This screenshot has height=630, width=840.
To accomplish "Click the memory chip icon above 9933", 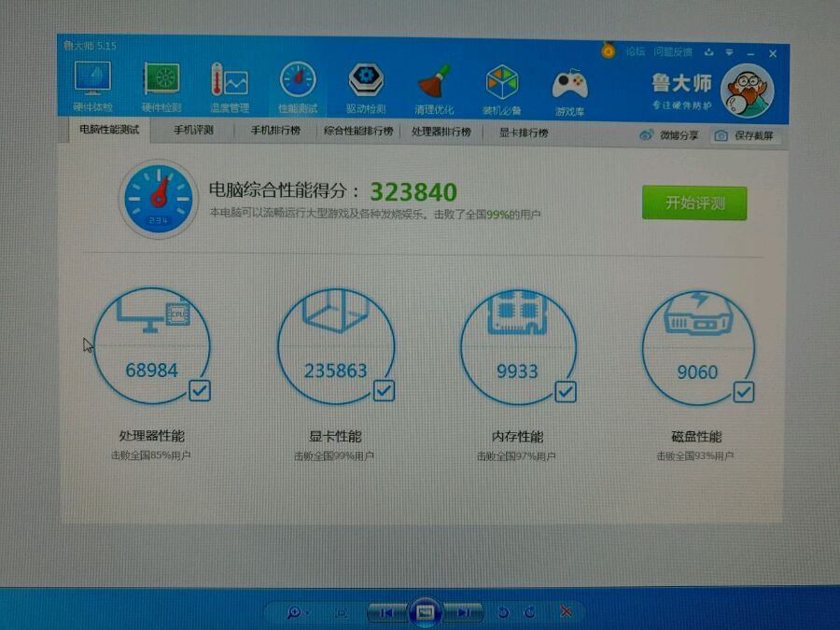I will click(x=517, y=313).
